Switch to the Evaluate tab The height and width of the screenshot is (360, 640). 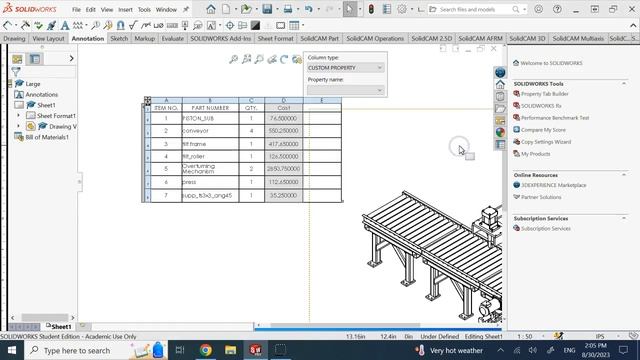click(x=173, y=38)
